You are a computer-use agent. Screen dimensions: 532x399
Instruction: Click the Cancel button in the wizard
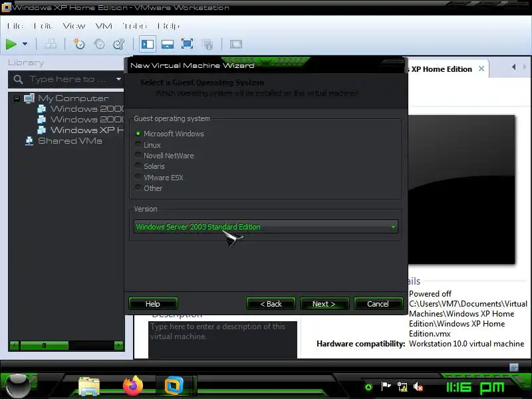pyautogui.click(x=378, y=304)
